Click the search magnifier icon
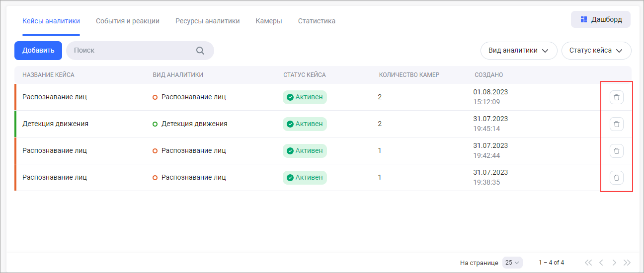 coord(200,51)
